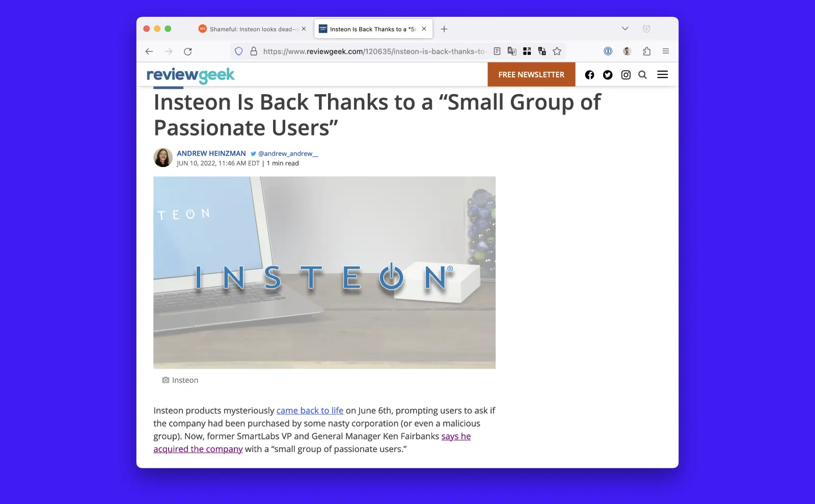Click the Review Geek Facebook icon
The height and width of the screenshot is (504, 815).
589,74
